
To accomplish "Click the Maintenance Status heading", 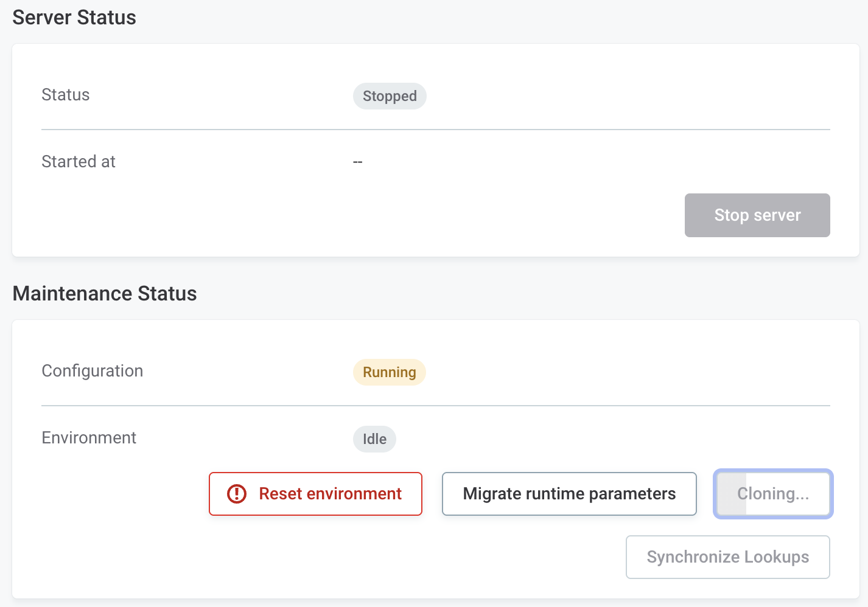I will [x=105, y=294].
